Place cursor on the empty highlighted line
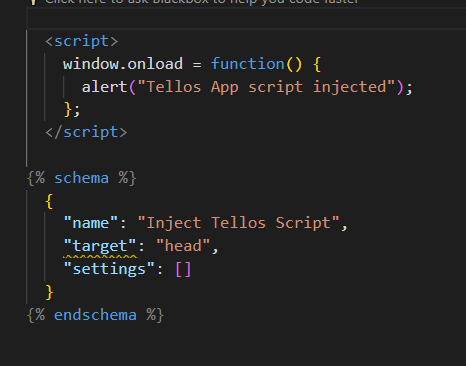The image size is (466, 366). point(247,18)
